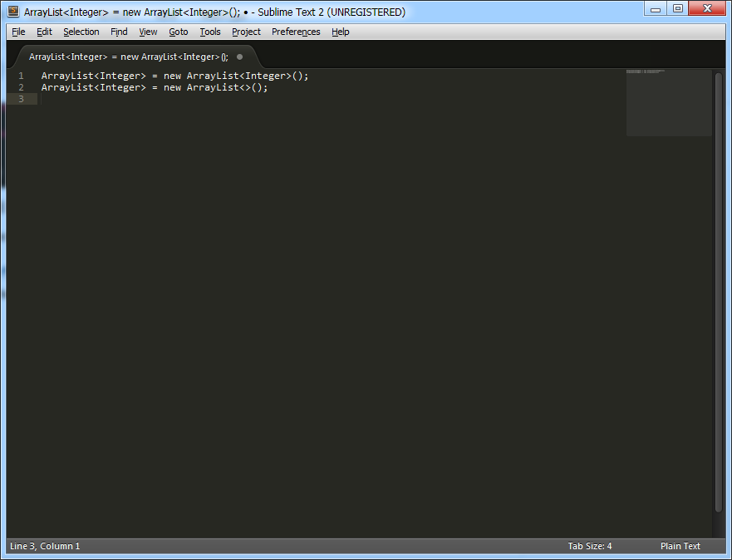
Task: Click the unsaved dot on the tab
Action: click(x=239, y=57)
